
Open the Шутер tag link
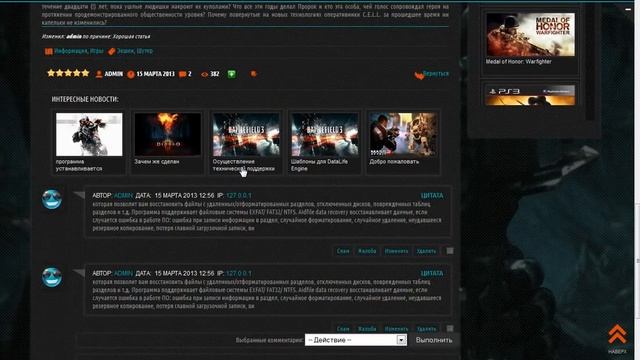(144, 51)
